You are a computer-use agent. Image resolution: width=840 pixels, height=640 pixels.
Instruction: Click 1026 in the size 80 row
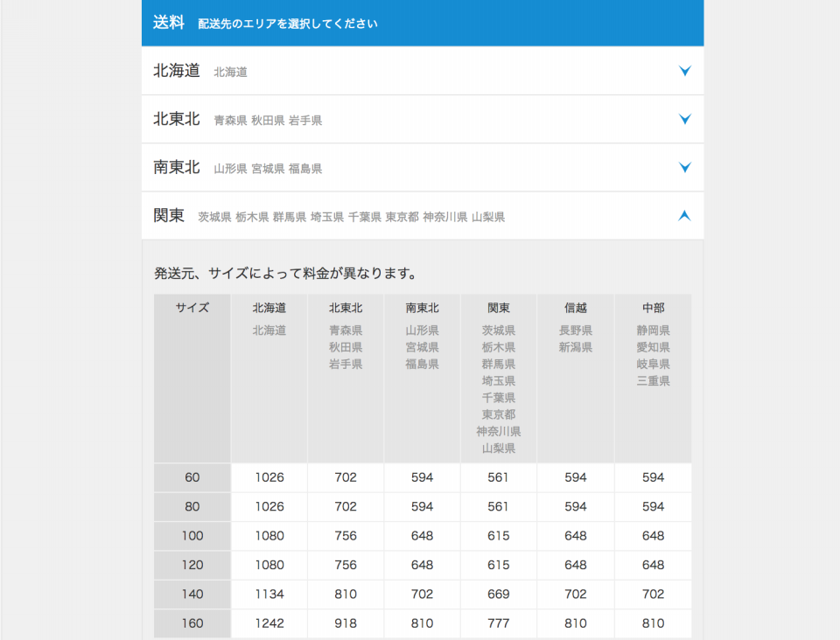click(x=269, y=507)
